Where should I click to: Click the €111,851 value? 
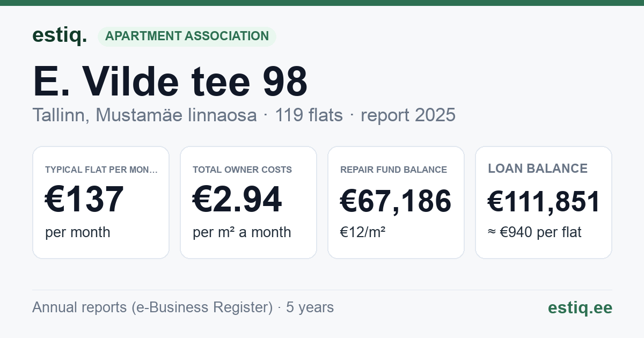544,202
